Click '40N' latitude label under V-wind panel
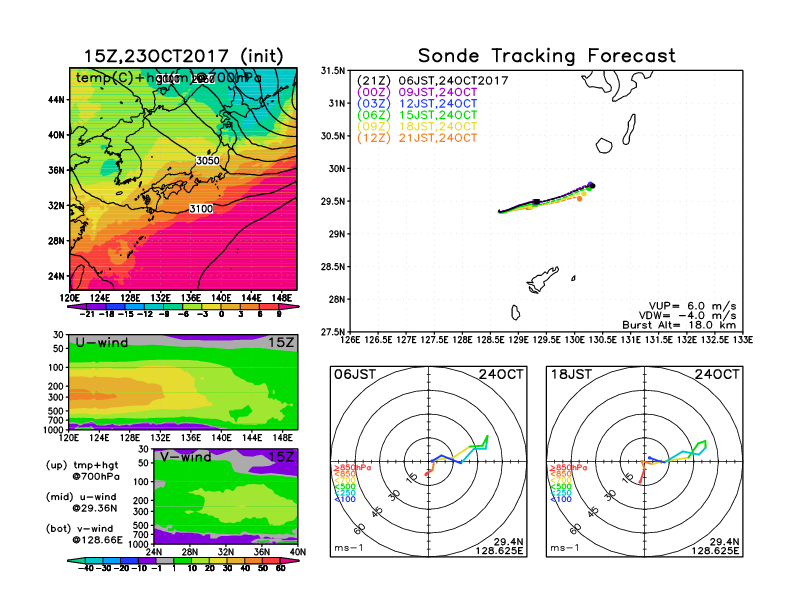The width and height of the screenshot is (792, 612). coord(298,552)
